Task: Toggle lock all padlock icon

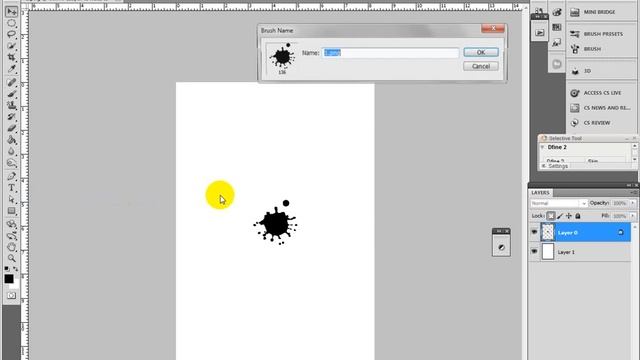Action: pos(578,216)
